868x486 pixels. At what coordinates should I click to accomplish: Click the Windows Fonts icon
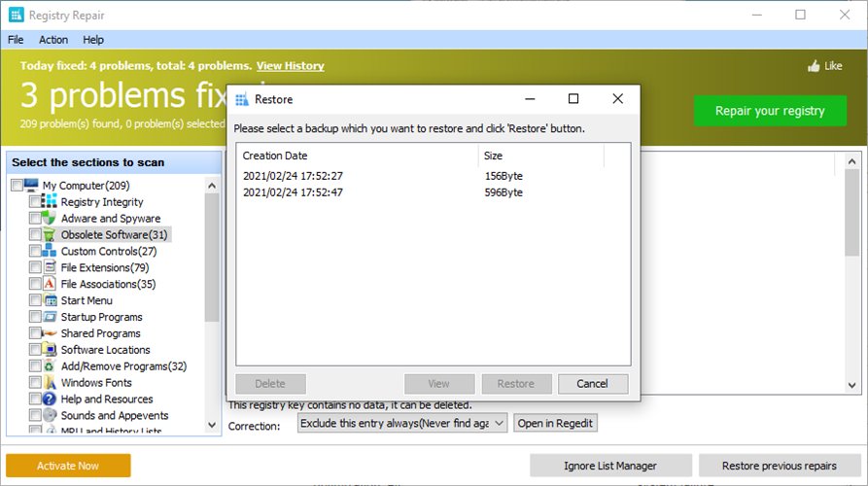click(50, 383)
